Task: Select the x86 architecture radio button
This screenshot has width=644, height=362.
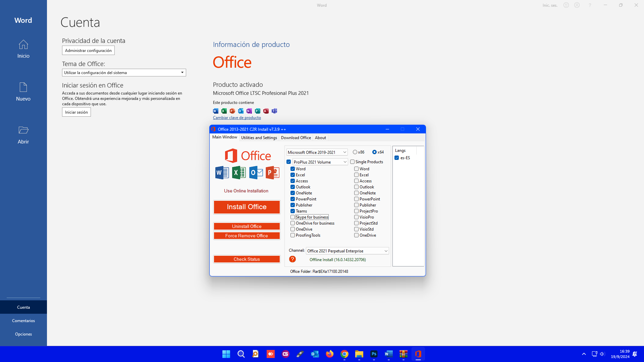Action: pyautogui.click(x=355, y=152)
